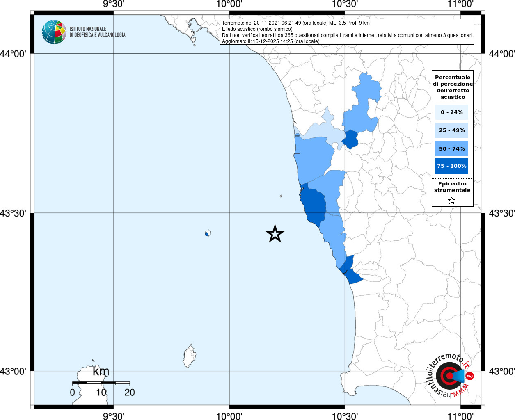Click the 'Aggiornato il: 15-12-2025' line
The width and height of the screenshot is (515, 420).
(271, 41)
